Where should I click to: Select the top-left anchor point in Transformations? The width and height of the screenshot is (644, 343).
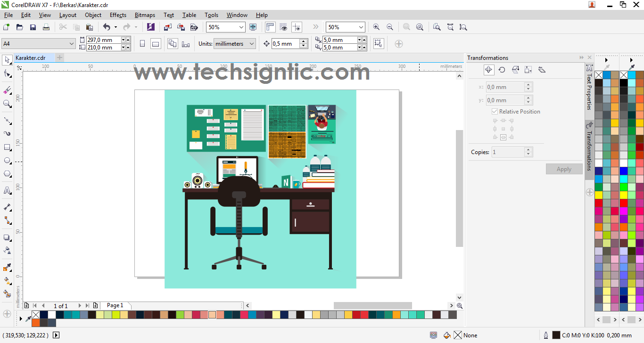495,120
